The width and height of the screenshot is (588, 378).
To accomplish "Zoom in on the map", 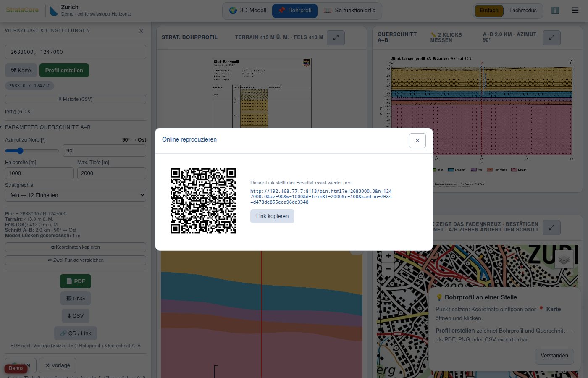I will click(388, 256).
